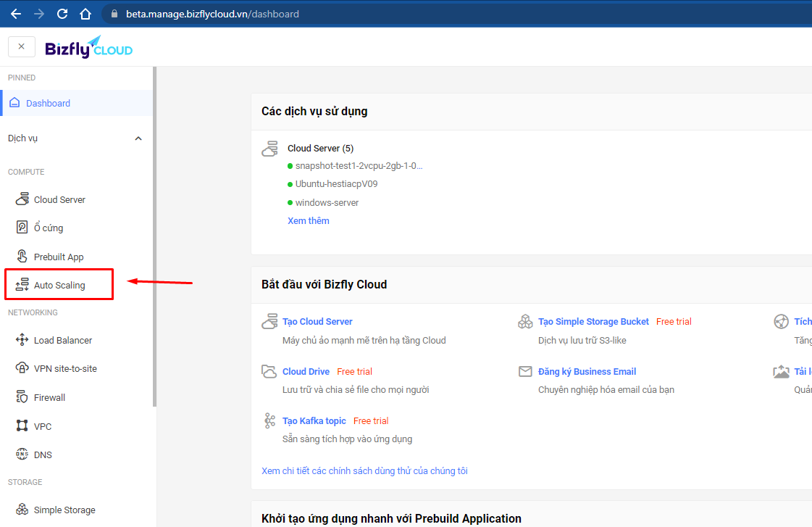Screen dimensions: 812x527
Task: Collapse the Dịch vụ section chevron
Action: [x=138, y=138]
